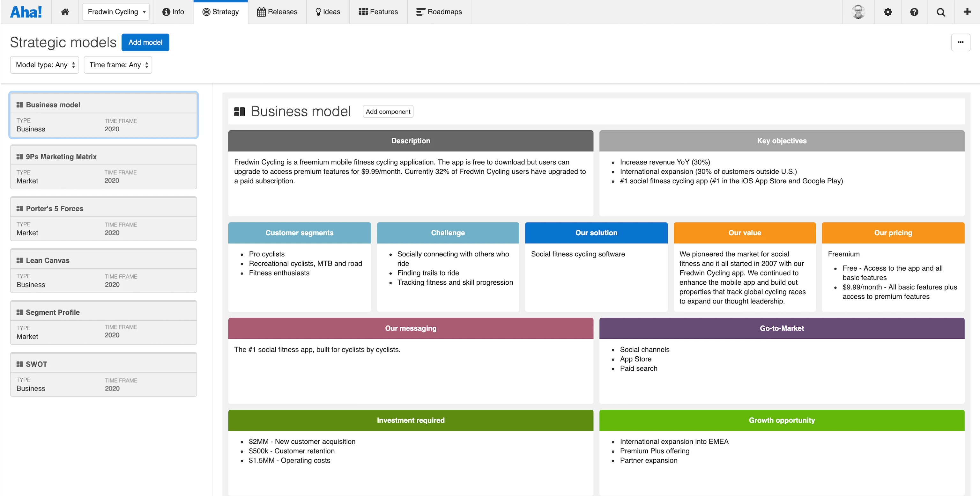Click the Aha! logo
This screenshot has width=980, height=496.
click(25, 11)
